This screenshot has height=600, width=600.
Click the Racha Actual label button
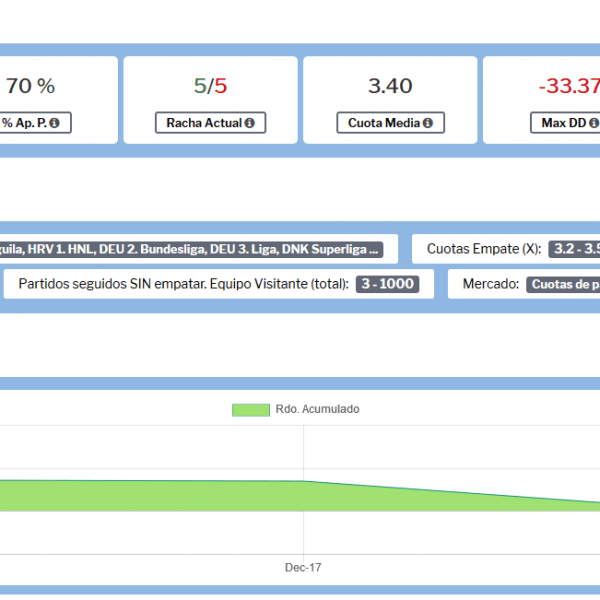coord(210,123)
